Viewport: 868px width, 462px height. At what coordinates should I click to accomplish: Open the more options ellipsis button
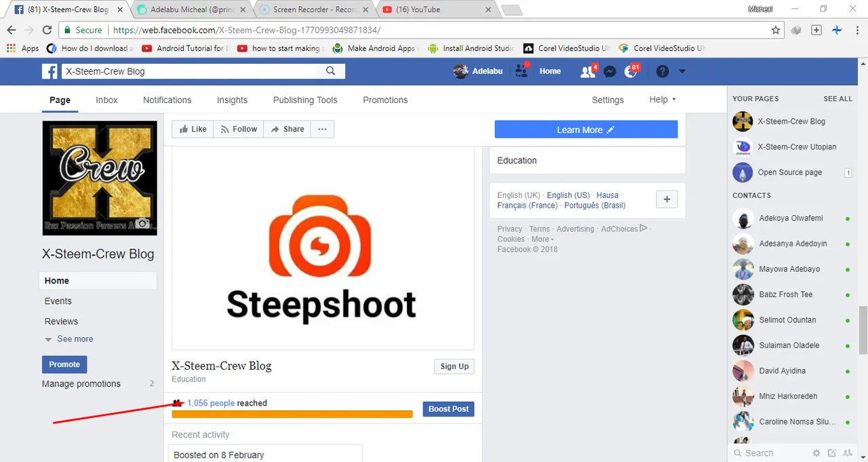coord(322,129)
